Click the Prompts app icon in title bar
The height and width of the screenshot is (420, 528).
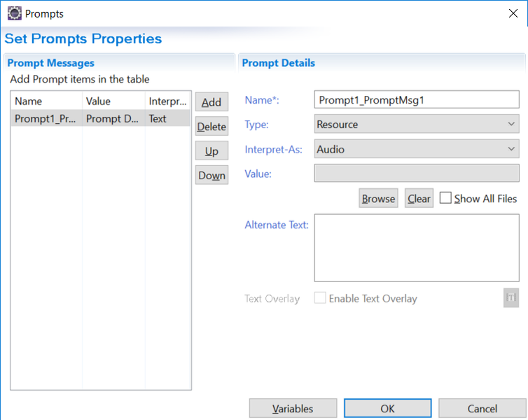point(15,13)
